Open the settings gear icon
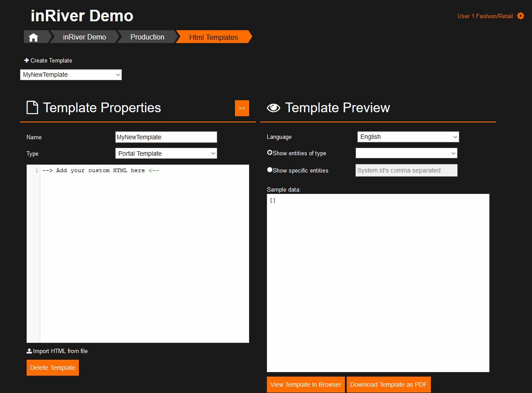Image resolution: width=532 pixels, height=393 pixels. coord(520,16)
